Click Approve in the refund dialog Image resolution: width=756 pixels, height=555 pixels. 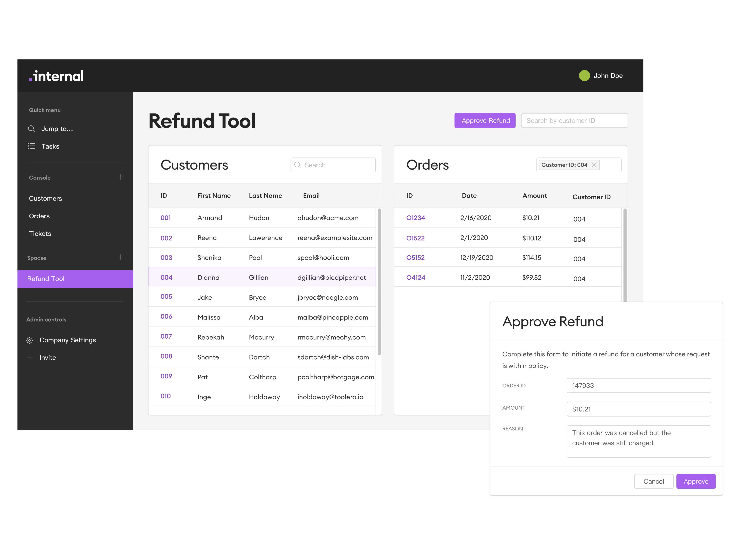pos(696,481)
